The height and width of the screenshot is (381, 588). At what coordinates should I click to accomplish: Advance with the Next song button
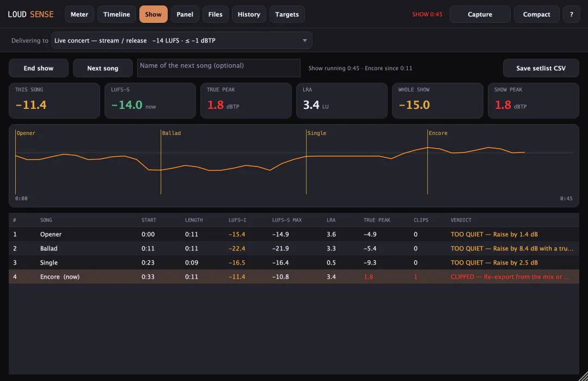[x=103, y=68]
